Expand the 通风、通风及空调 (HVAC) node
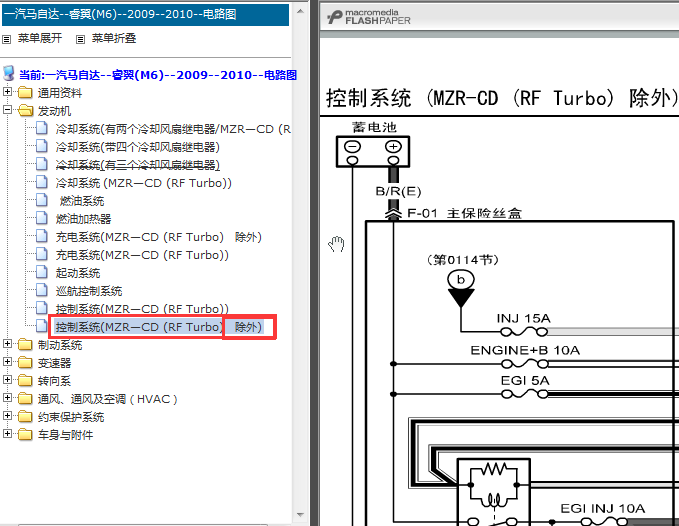Viewport: 679px width, 526px height. [x=7, y=398]
